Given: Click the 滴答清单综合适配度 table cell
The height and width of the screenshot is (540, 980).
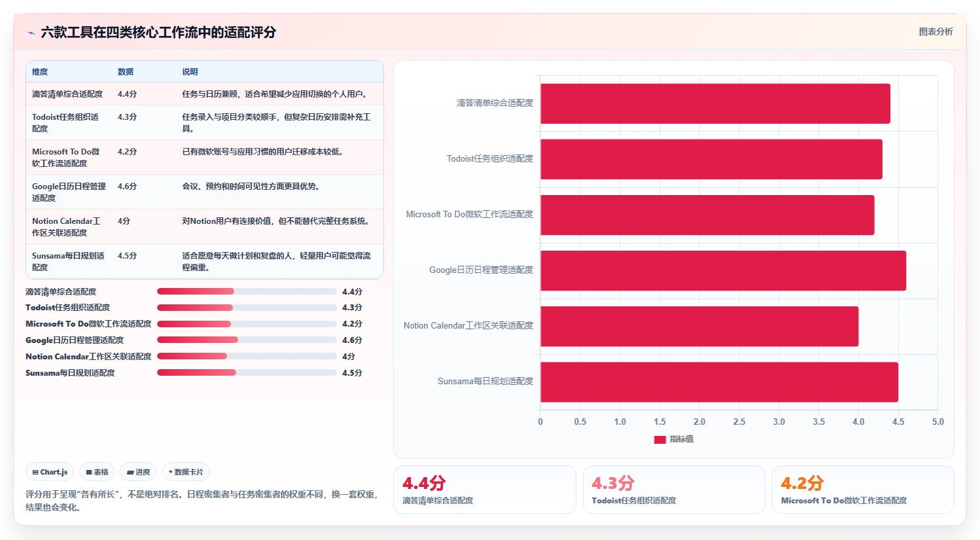Looking at the screenshot, I should [x=67, y=94].
